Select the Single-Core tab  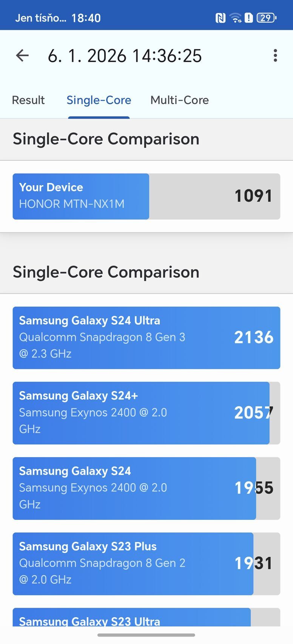click(x=99, y=100)
